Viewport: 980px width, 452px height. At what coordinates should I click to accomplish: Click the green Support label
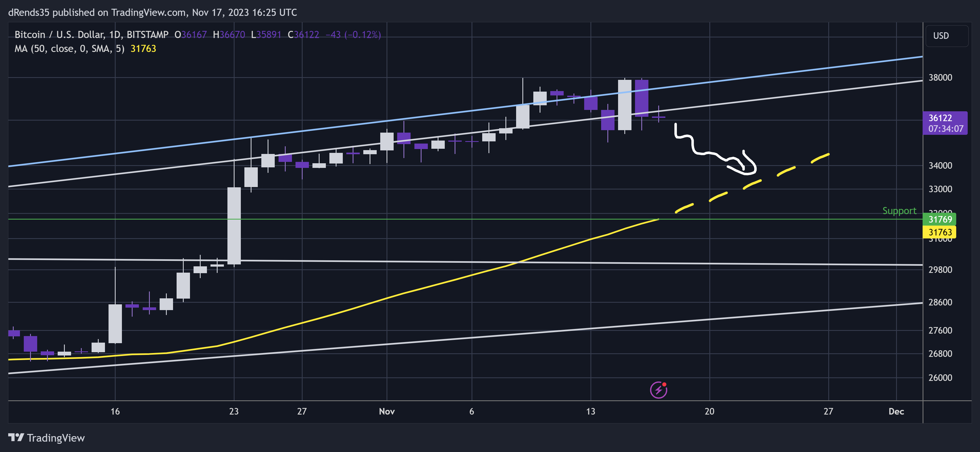click(899, 211)
